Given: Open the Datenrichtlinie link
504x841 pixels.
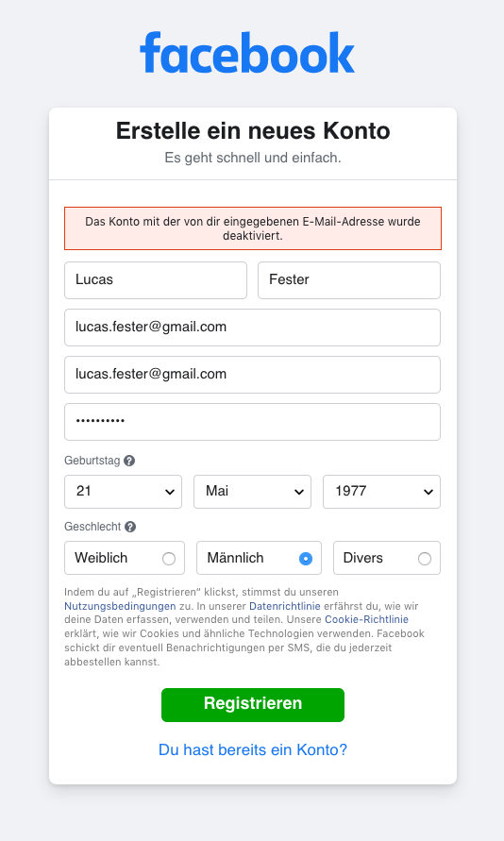Looking at the screenshot, I should [285, 606].
